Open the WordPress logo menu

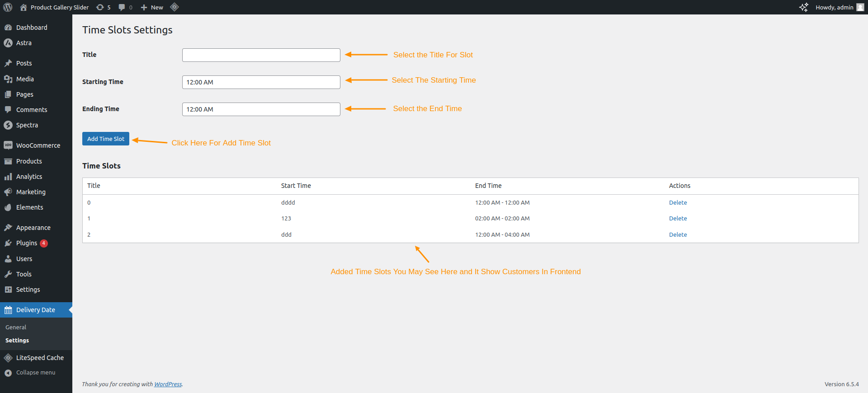[x=8, y=7]
